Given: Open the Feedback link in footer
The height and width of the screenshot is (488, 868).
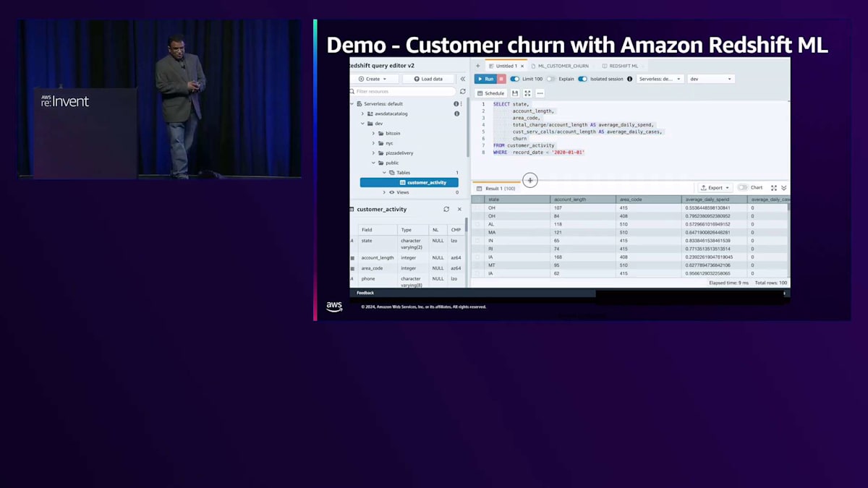Looking at the screenshot, I should (365, 293).
